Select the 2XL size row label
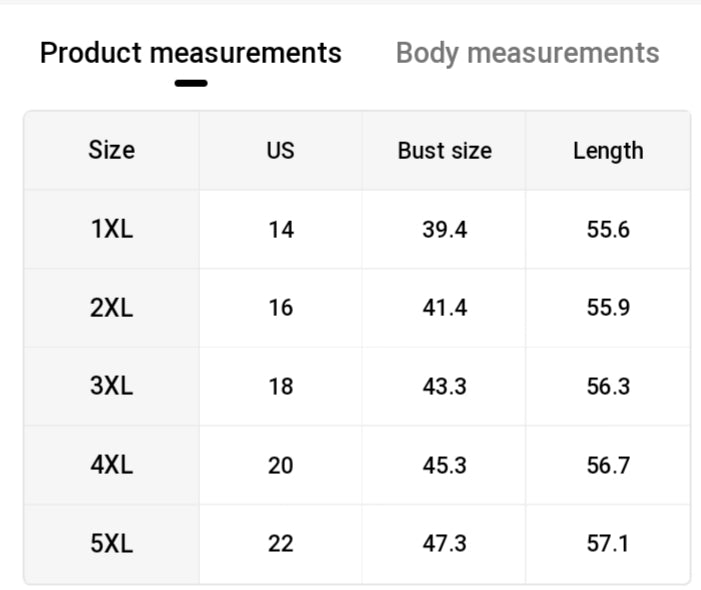Viewport: 701px width, 590px height. [111, 308]
